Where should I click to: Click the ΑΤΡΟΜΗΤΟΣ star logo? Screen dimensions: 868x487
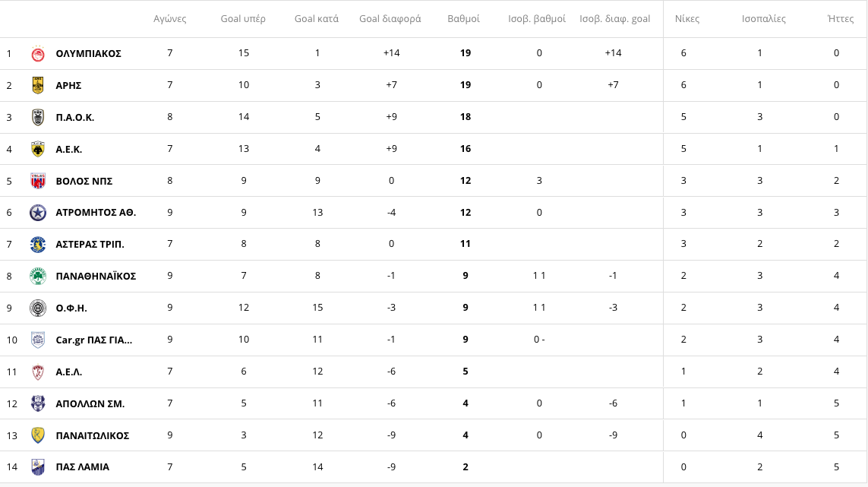tap(38, 213)
